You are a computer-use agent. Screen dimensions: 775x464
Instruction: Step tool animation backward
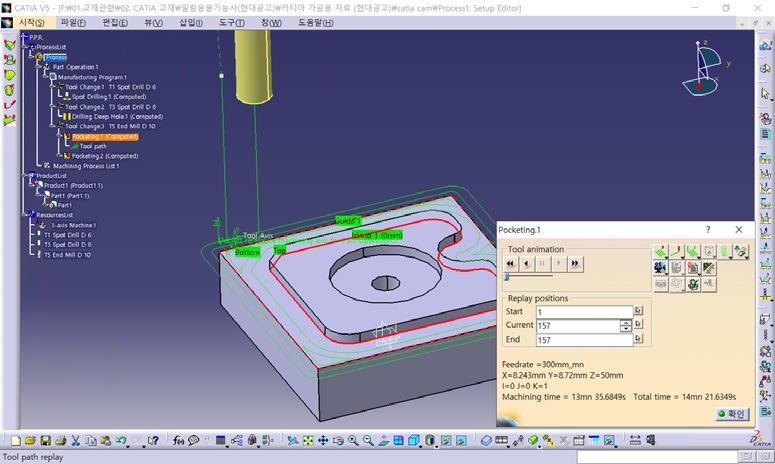[527, 264]
